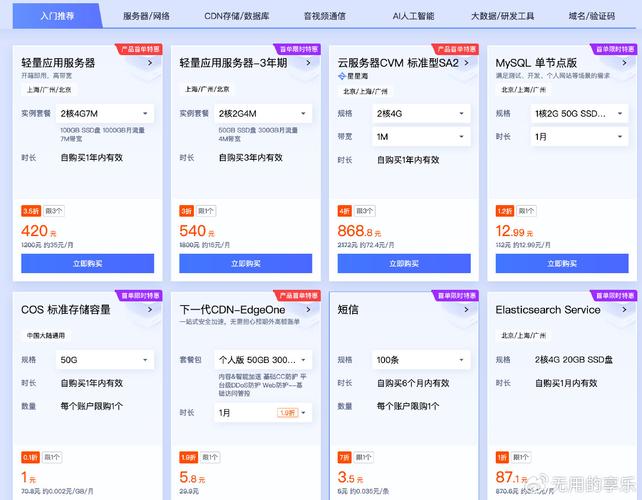
Task: Click the 首单限时特惠 ribbon on MySQL card
Action: point(614,49)
